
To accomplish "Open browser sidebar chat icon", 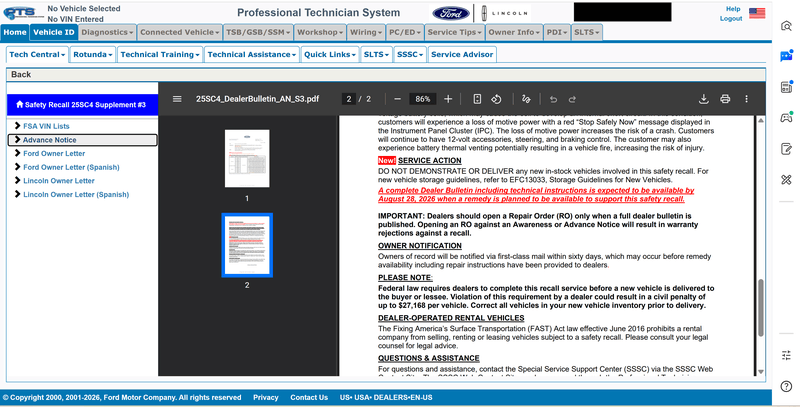I will (x=786, y=56).
